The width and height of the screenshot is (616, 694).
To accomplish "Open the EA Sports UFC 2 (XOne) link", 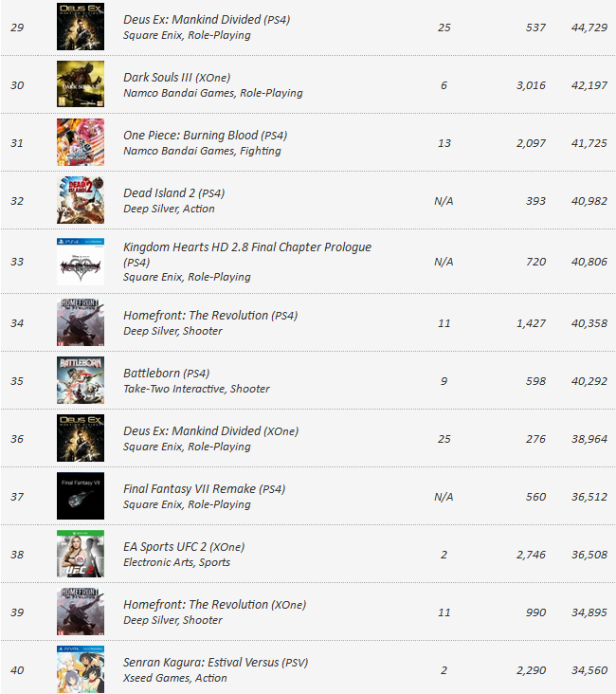I will pyautogui.click(x=184, y=547).
